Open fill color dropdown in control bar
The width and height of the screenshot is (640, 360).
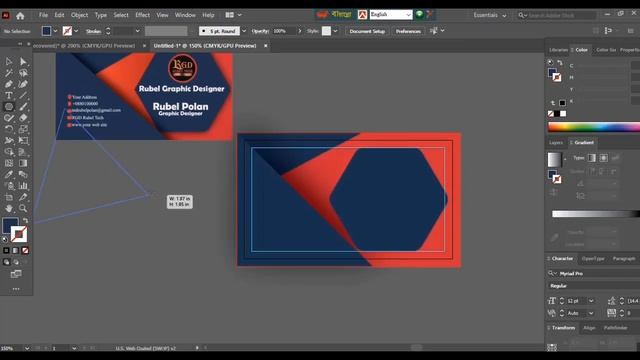pos(56,31)
